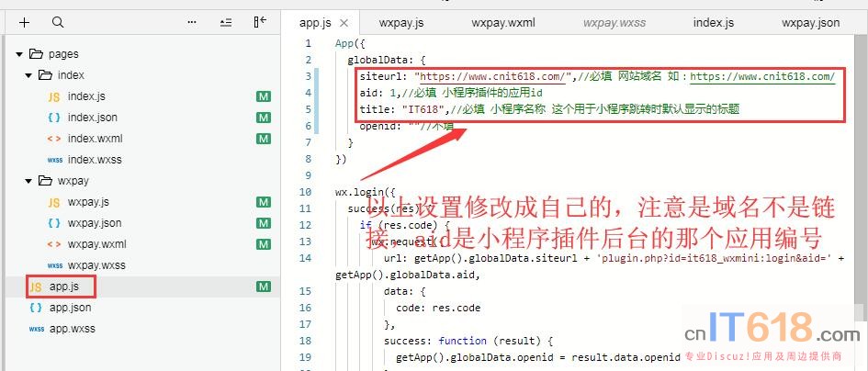
Task: Click the "IT618" title string on line 5
Action: (424, 109)
